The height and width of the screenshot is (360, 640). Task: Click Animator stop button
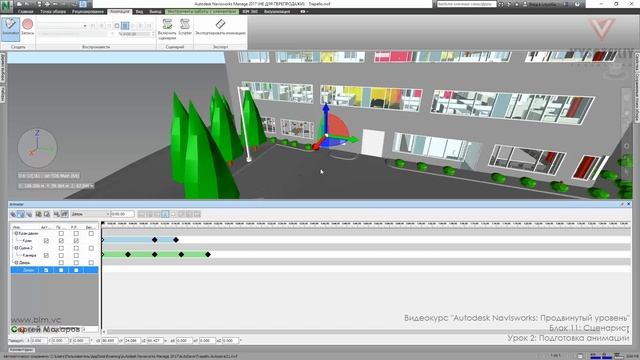[173, 214]
